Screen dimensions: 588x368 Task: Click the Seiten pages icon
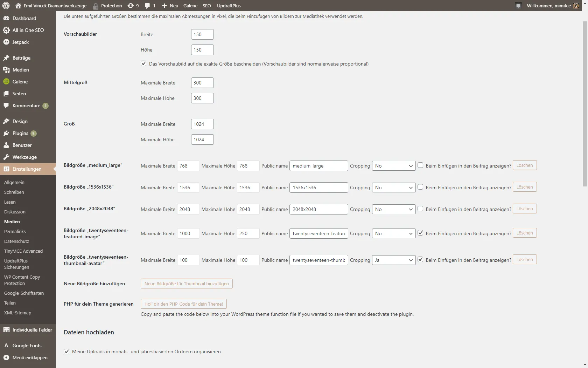click(x=6, y=94)
